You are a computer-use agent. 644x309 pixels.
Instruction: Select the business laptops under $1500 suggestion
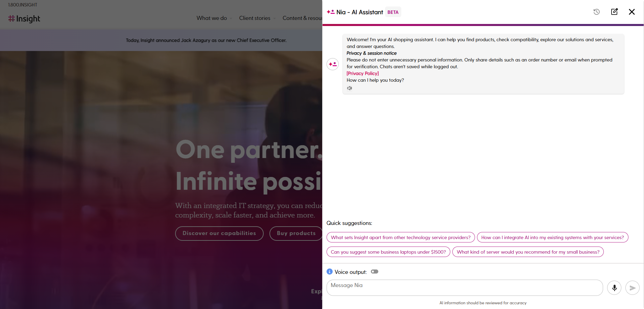click(388, 252)
